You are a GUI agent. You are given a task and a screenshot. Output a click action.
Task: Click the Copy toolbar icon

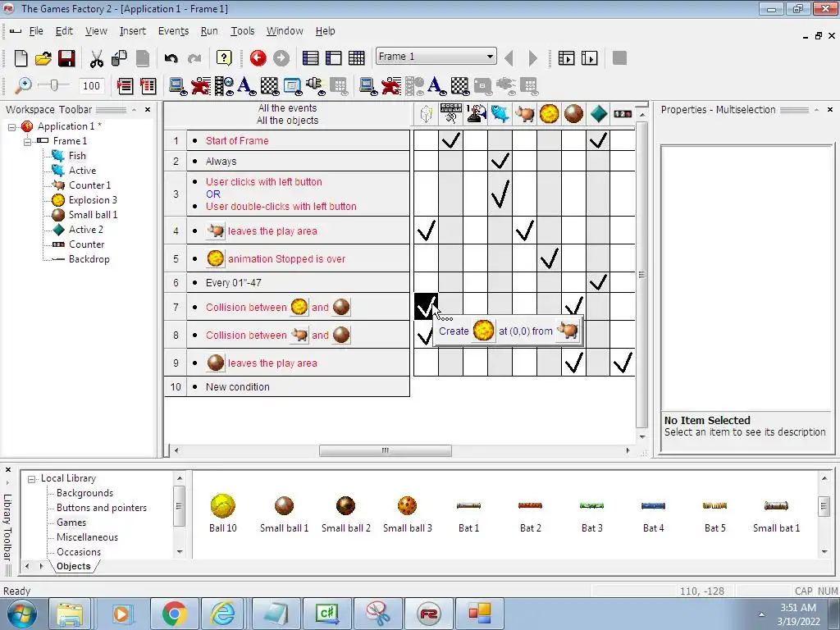click(119, 58)
